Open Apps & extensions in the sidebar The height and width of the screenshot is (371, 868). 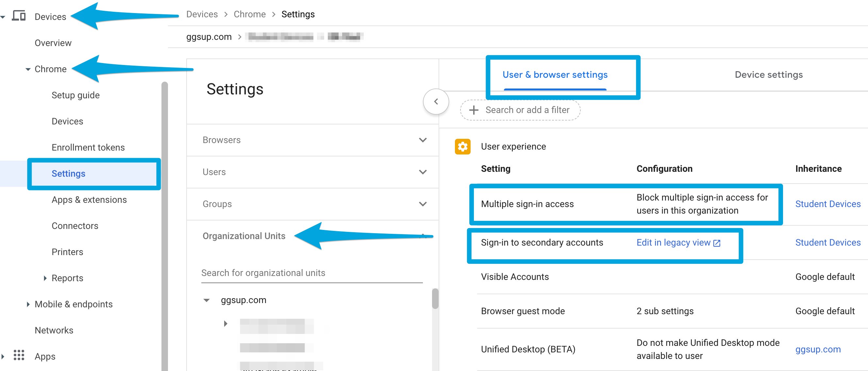[89, 200]
